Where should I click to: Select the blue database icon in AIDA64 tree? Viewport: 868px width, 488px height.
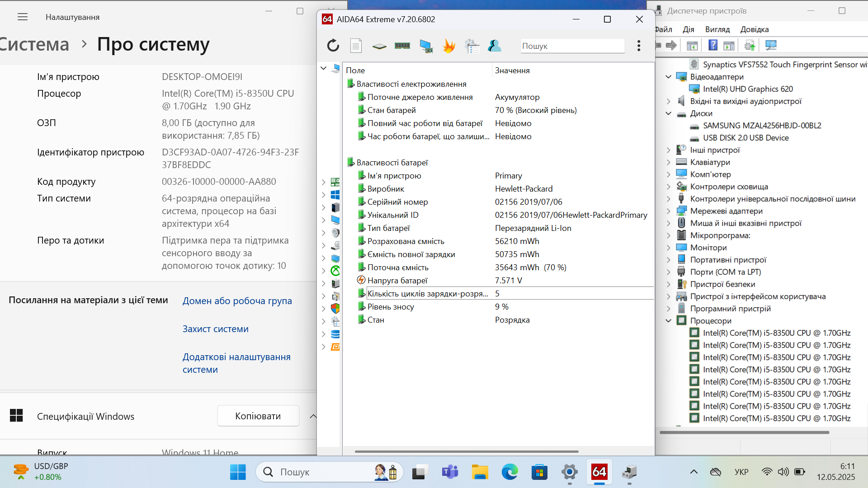pos(335,334)
